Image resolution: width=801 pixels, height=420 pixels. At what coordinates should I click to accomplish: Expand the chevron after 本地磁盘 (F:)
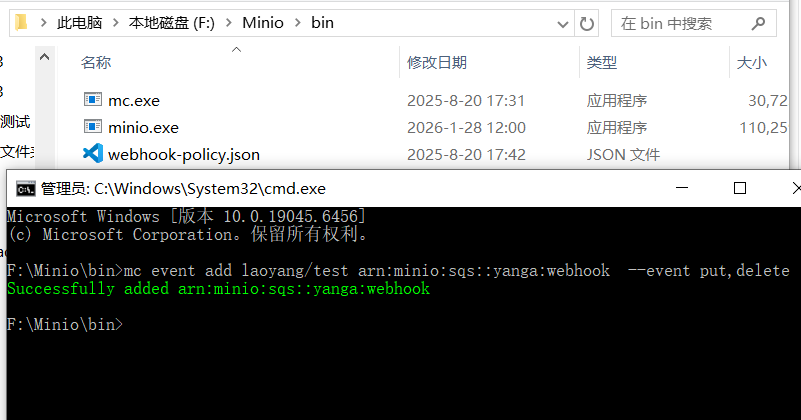point(228,23)
